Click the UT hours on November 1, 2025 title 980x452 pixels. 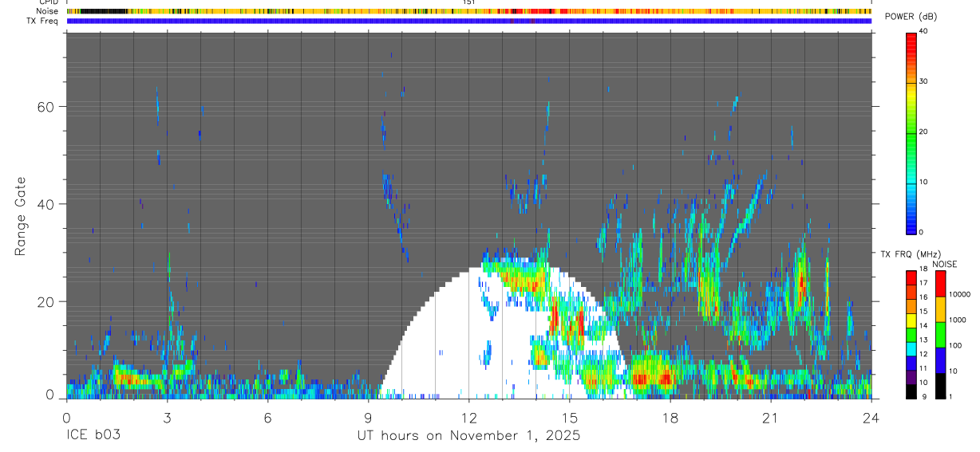[x=468, y=436]
